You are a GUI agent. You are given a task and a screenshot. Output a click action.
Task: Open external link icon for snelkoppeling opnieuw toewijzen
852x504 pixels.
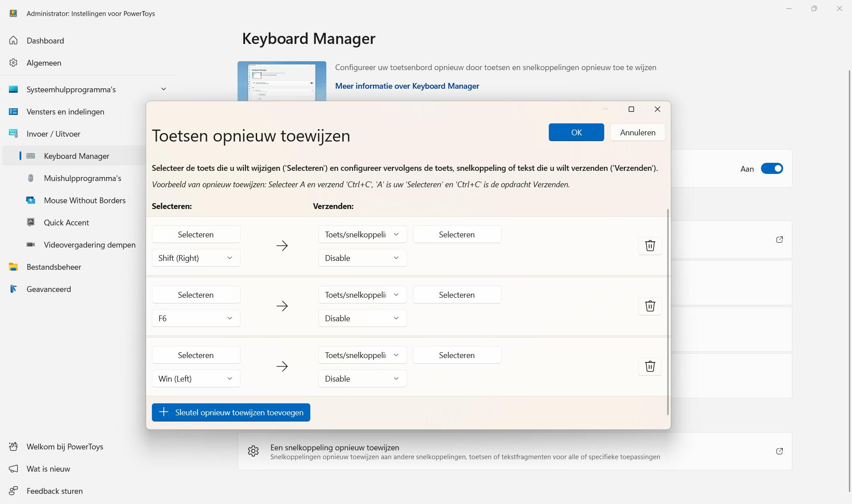[x=780, y=451]
